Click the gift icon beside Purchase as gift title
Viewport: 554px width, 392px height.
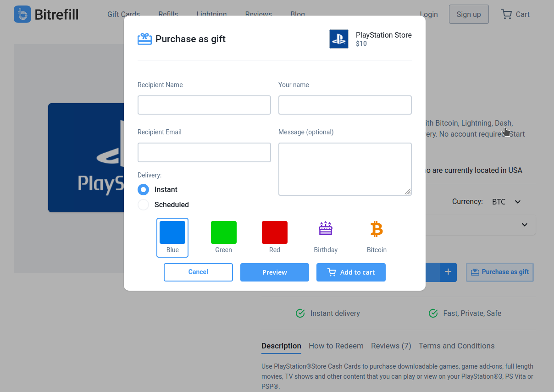click(x=144, y=39)
